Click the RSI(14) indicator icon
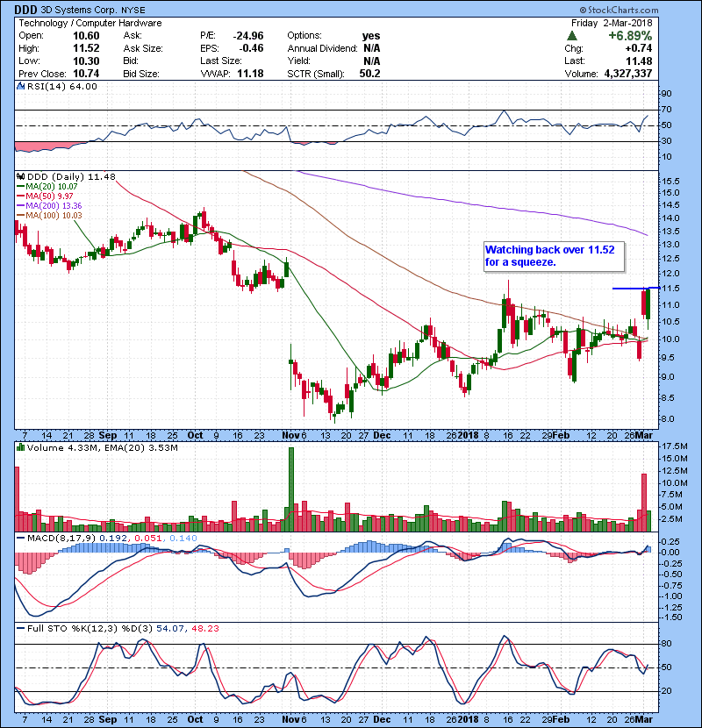The width and height of the screenshot is (702, 728). (20, 86)
